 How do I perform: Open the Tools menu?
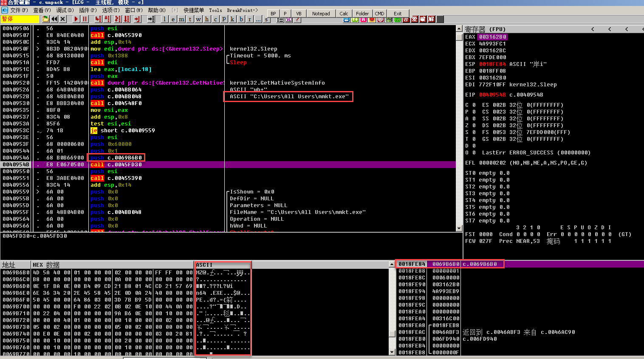pos(215,10)
